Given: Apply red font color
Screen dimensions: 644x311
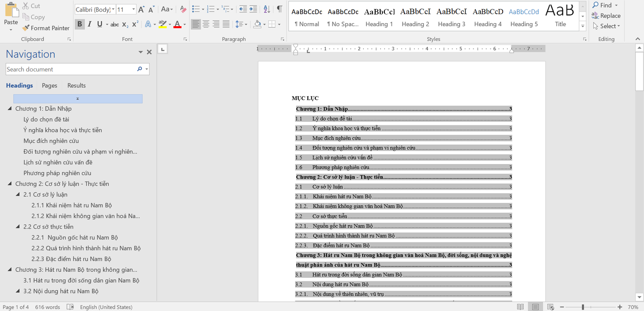Looking at the screenshot, I should point(177,24).
